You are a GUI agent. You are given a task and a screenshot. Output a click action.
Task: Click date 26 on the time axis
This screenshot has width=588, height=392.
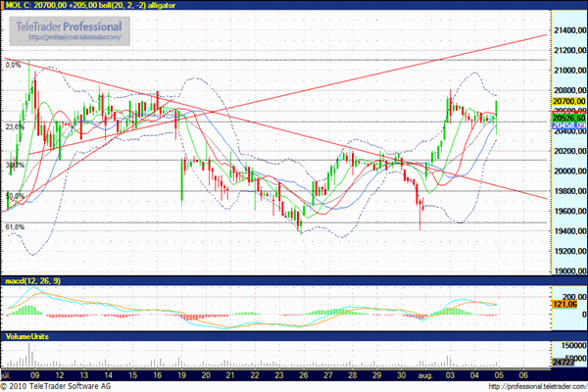[x=303, y=373]
